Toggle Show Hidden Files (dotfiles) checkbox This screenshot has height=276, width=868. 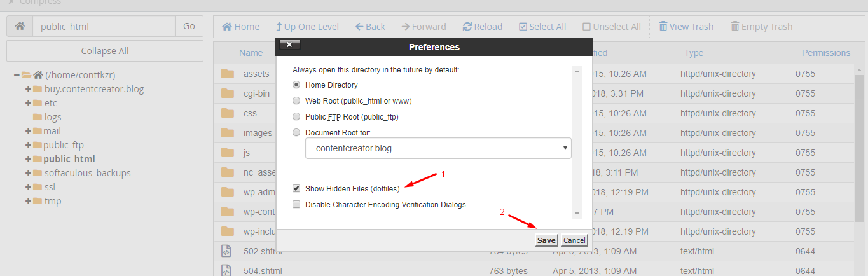[296, 189]
